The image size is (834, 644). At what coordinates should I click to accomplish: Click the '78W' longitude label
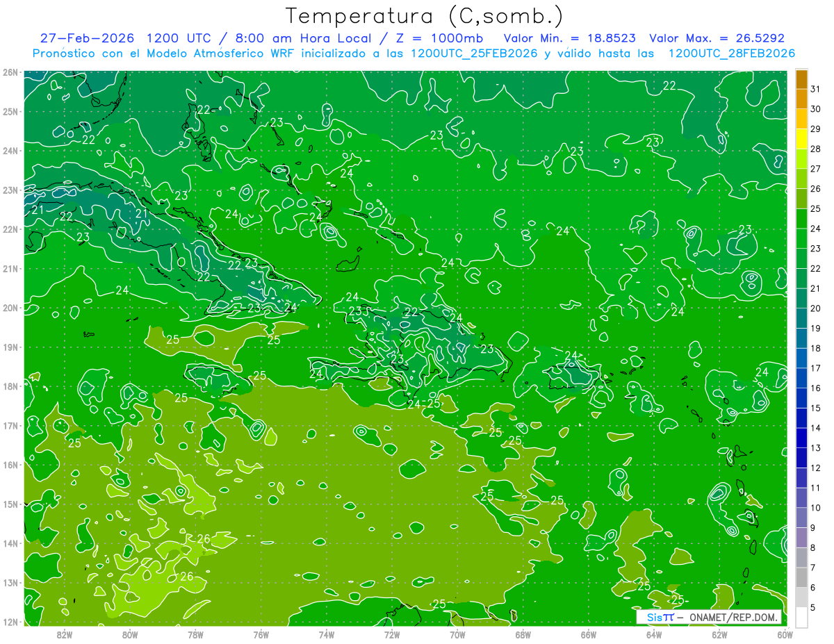point(195,634)
